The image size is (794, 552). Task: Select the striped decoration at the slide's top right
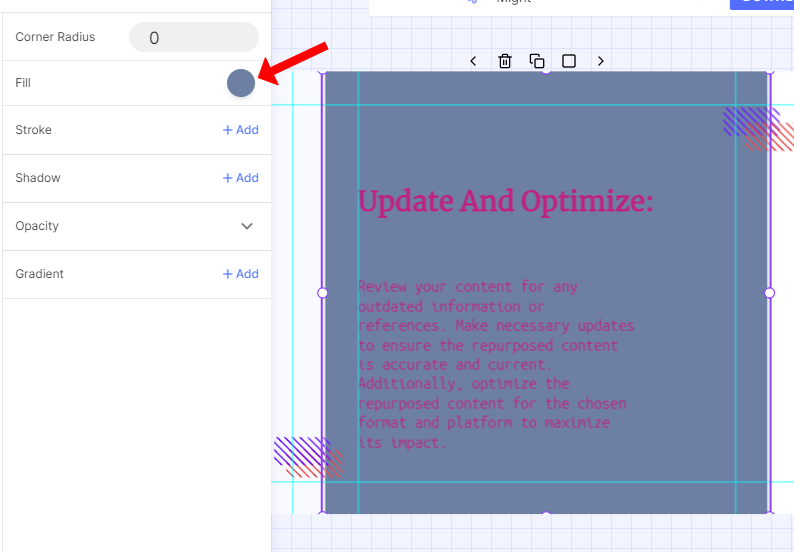pyautogui.click(x=757, y=128)
